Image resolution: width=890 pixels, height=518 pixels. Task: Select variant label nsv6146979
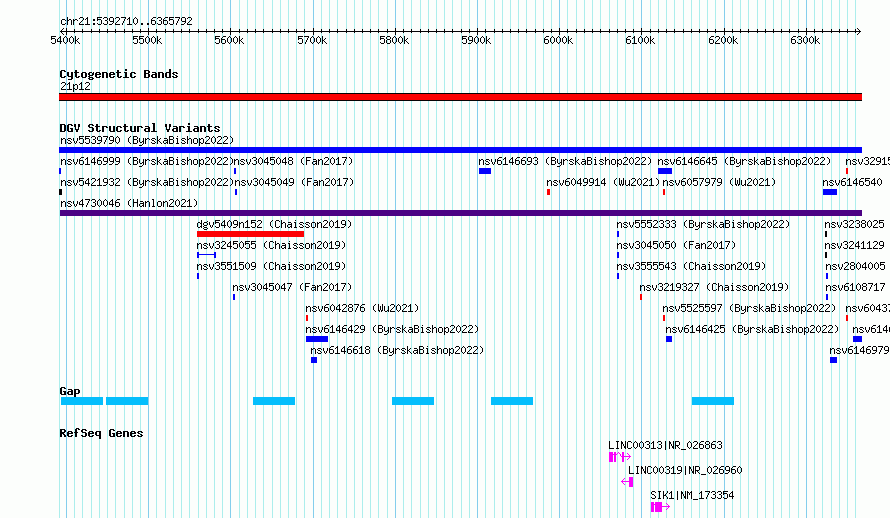[x=859, y=350]
